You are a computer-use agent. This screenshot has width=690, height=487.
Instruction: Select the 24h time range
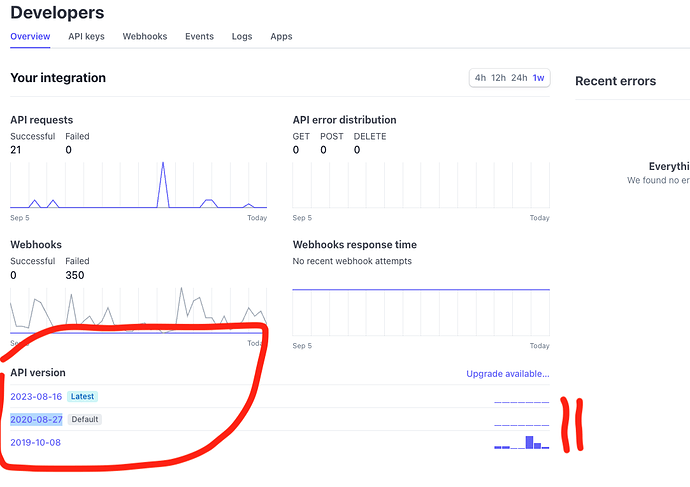[519, 78]
